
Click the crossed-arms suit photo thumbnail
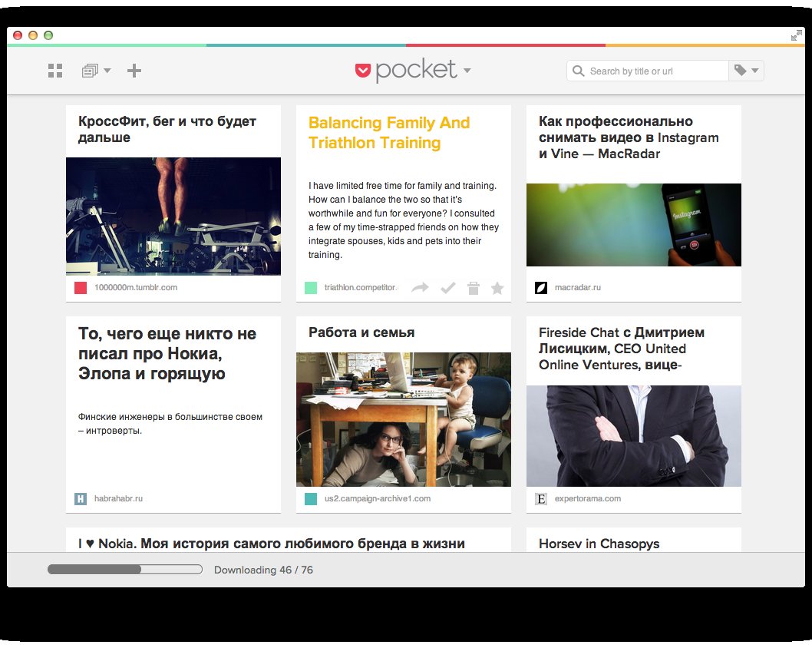point(634,436)
